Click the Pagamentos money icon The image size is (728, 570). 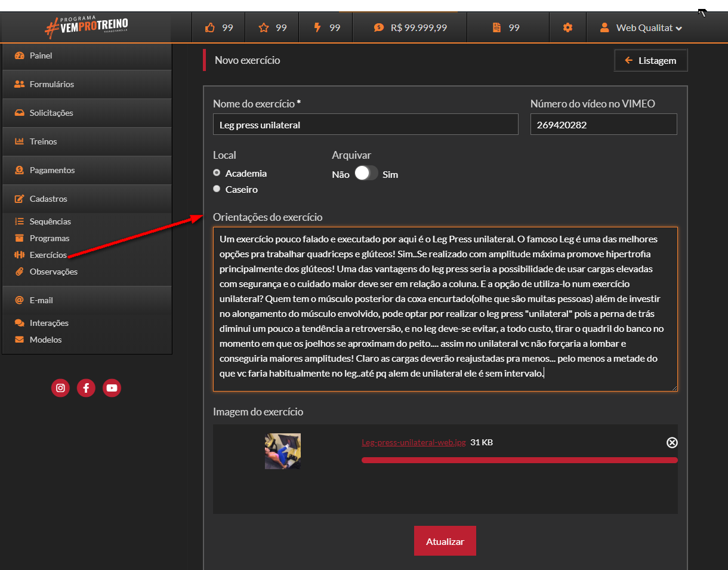19,170
